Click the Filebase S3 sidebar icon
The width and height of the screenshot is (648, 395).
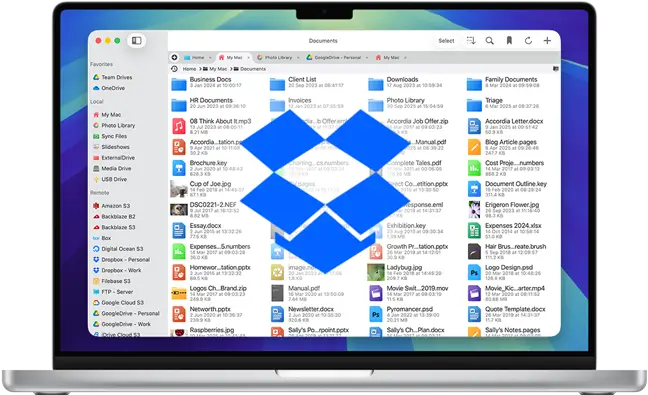(96, 281)
